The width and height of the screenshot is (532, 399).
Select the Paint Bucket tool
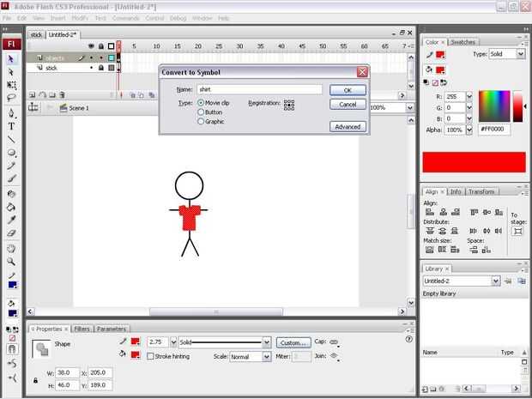(x=11, y=207)
